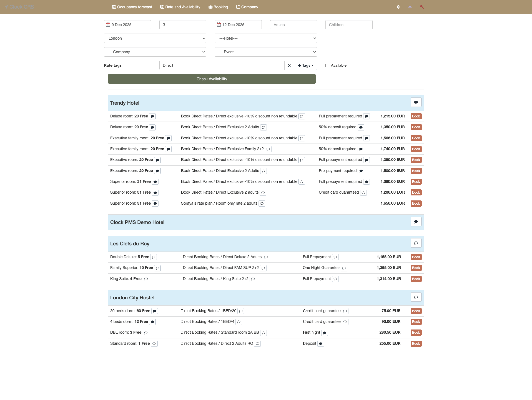Image resolution: width=532 pixels, height=400 pixels.
Task: Click the speech bubble next to Les Clefs du Roy
Action: [x=416, y=243]
